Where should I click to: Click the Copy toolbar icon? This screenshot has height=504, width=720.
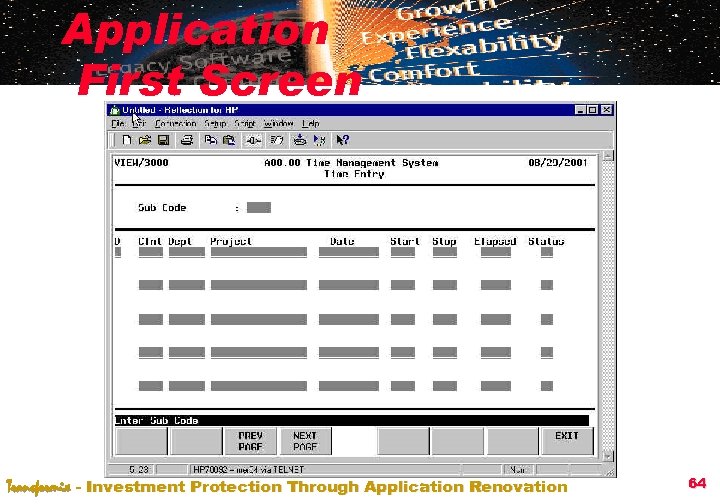tap(210, 140)
